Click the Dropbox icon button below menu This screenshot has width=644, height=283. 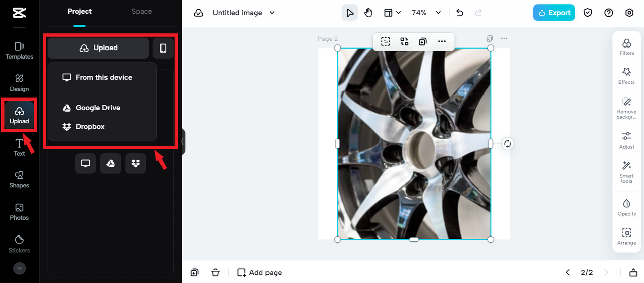coord(136,163)
